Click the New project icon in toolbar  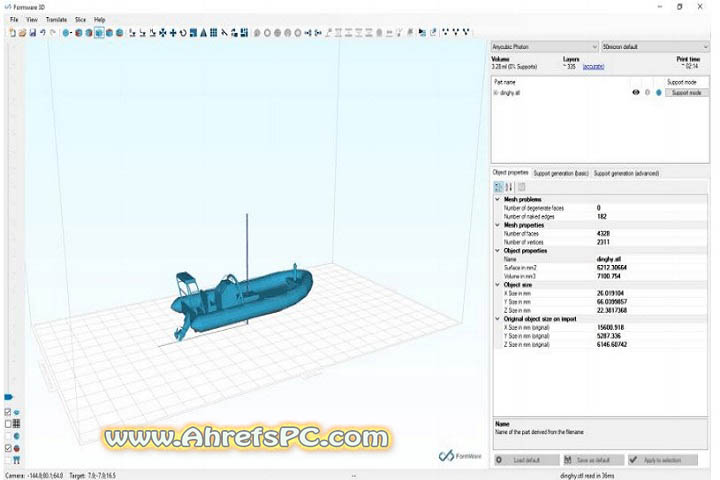tap(12, 33)
